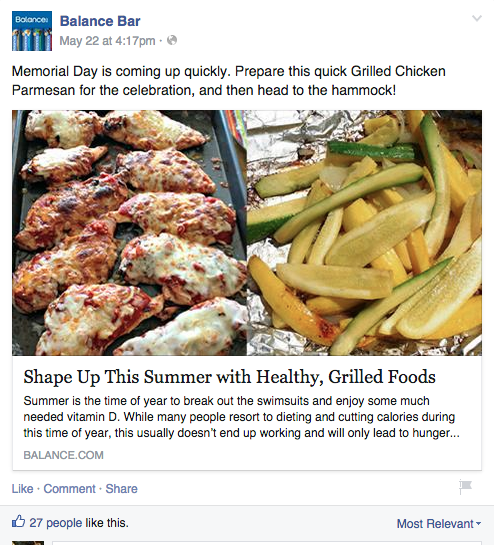Click the Balance Bar profile logo picture
494x545 pixels.
click(32, 31)
